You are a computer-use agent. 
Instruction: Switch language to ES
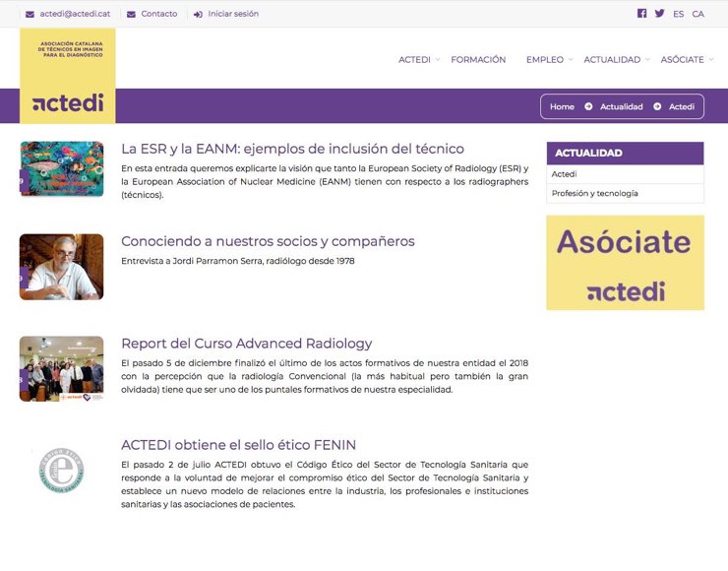pyautogui.click(x=679, y=14)
